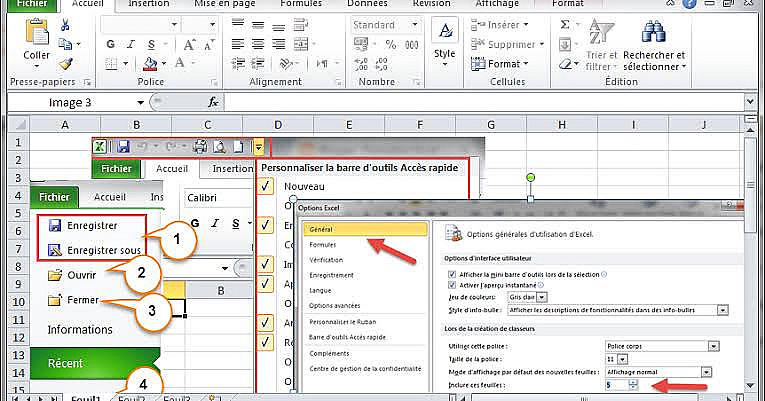
Task: Open the 'Jeu de couleurs' Gris clair dropdown in Options picture
Action: [x=542, y=297]
